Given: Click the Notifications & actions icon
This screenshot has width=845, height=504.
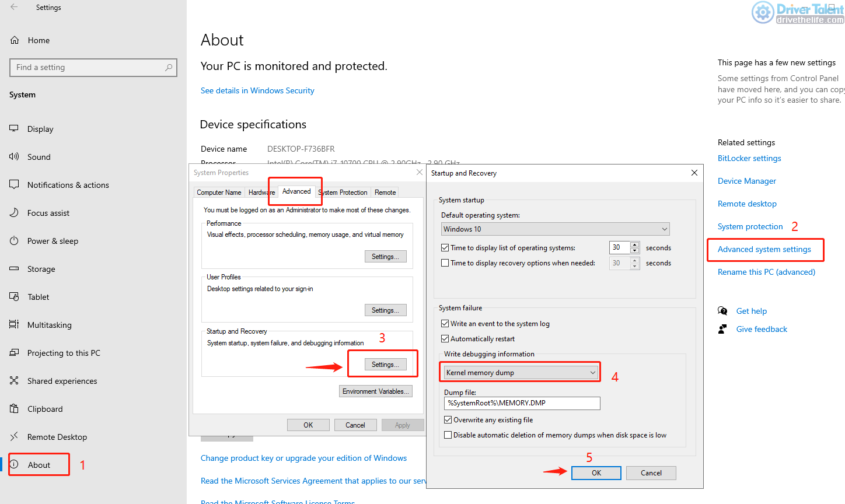Looking at the screenshot, I should [14, 184].
